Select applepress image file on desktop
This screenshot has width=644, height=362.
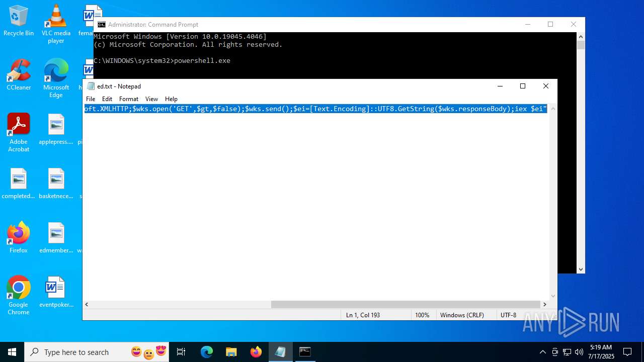pos(56,129)
